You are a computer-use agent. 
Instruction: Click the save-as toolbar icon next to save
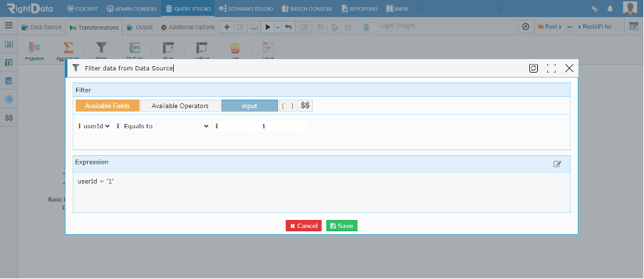coord(334,27)
